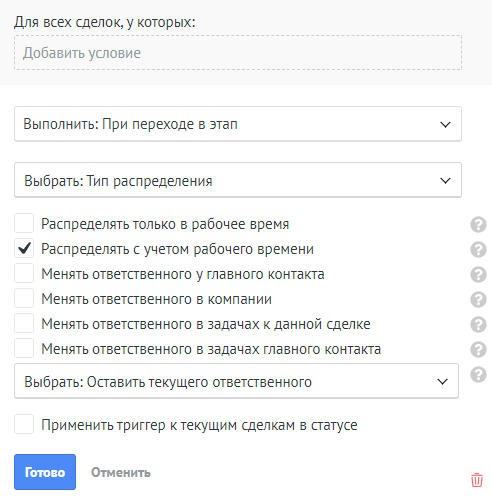The height and width of the screenshot is (496, 492).
Task: Click the blue 'Готово' button
Action: pyautogui.click(x=45, y=472)
